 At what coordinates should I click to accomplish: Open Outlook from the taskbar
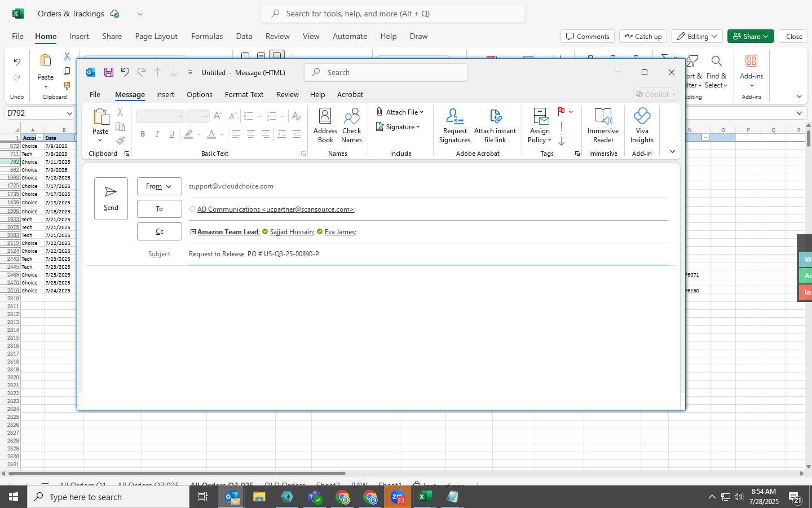tap(232, 497)
